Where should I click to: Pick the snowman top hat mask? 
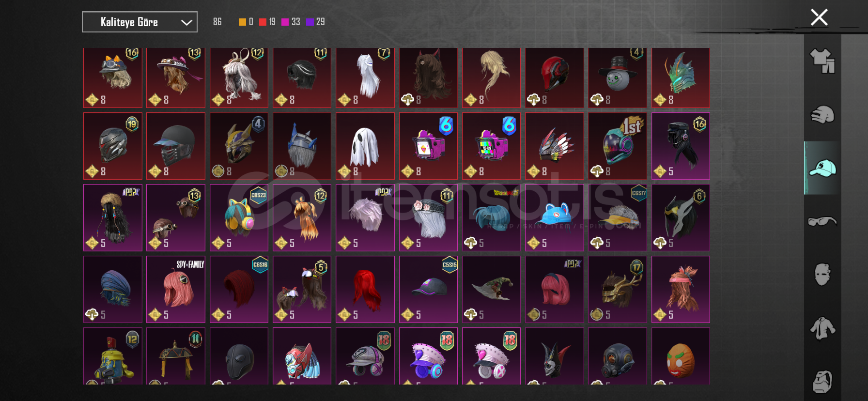click(x=618, y=77)
